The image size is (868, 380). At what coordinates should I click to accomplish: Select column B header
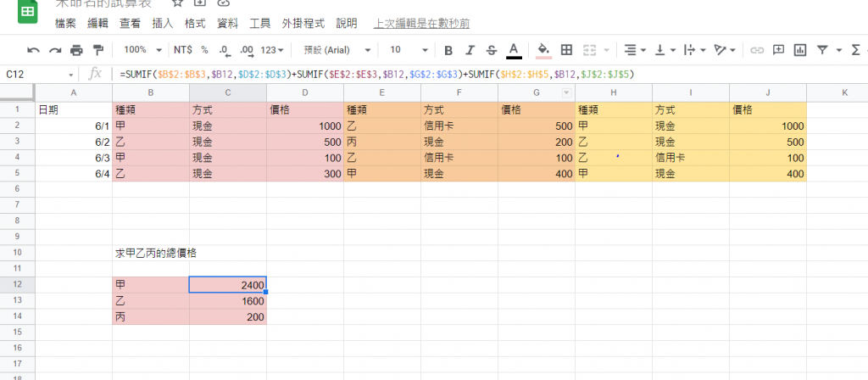pos(151,93)
